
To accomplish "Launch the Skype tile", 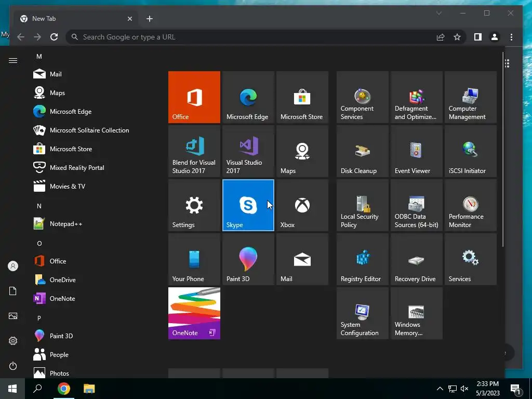I will 248,205.
